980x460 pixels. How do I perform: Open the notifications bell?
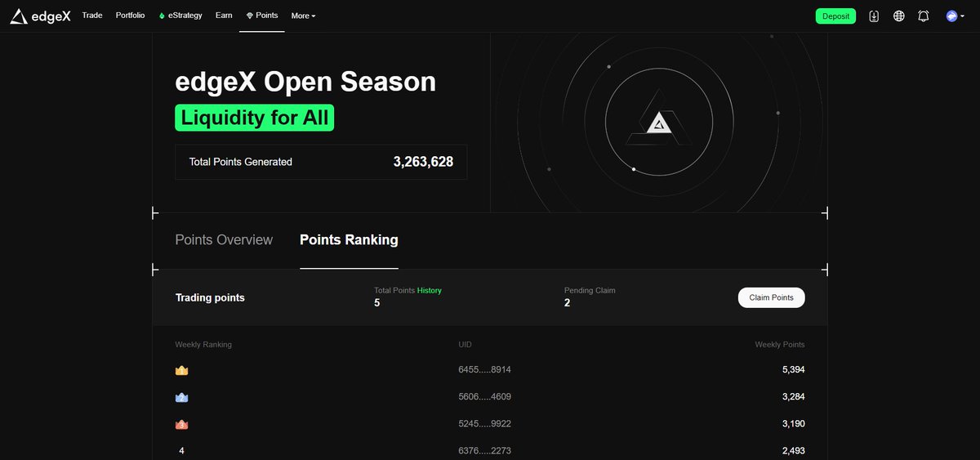click(924, 16)
